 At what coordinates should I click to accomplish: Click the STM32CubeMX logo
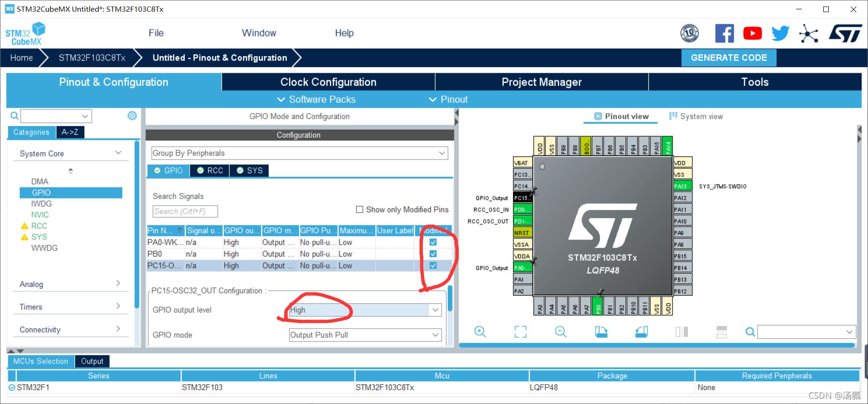(x=26, y=34)
